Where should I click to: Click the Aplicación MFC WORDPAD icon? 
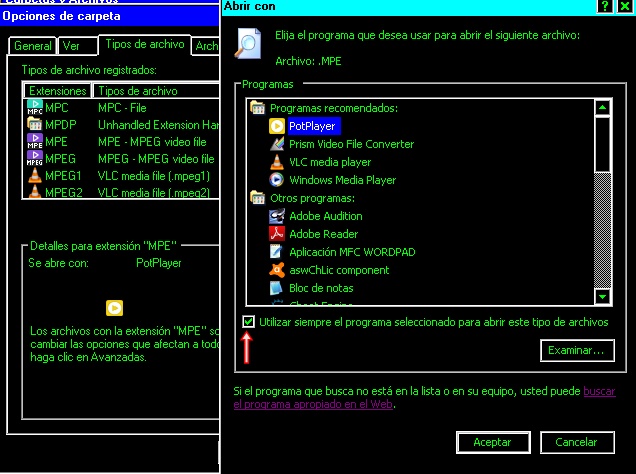277,252
